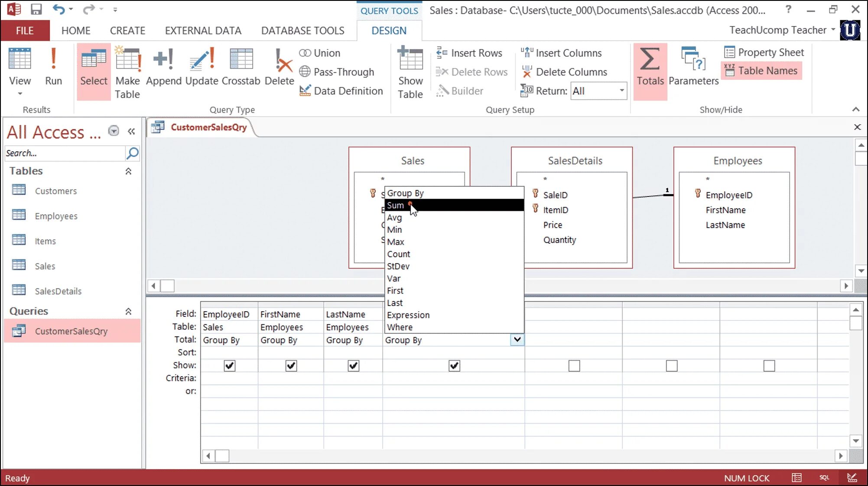Toggle Show checkbox for EmployeeID field

229,365
